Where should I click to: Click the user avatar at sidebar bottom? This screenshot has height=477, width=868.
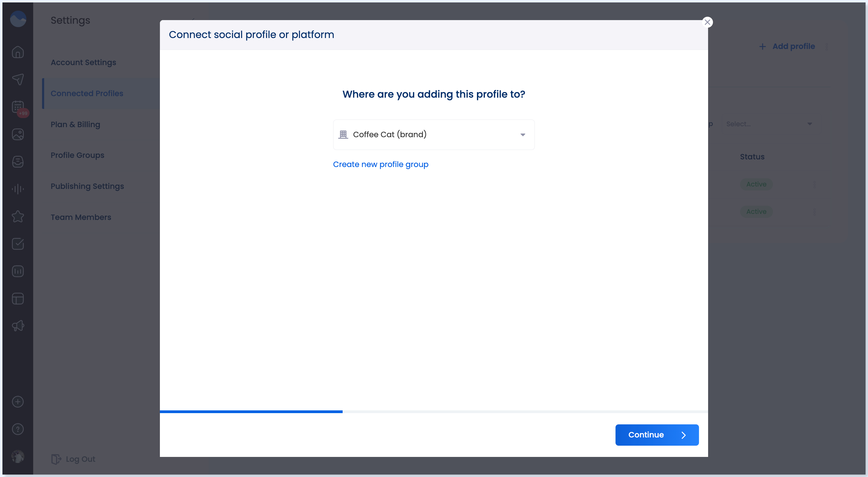(18, 456)
